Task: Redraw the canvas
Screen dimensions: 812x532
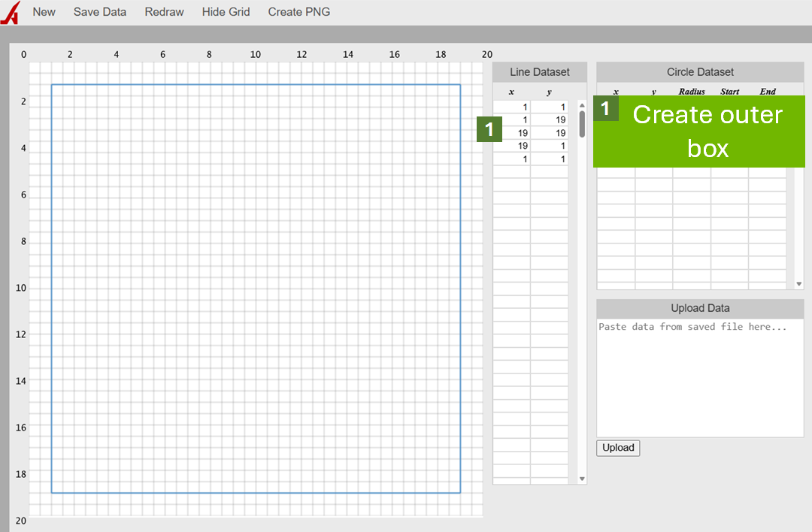Action: pyautogui.click(x=164, y=11)
